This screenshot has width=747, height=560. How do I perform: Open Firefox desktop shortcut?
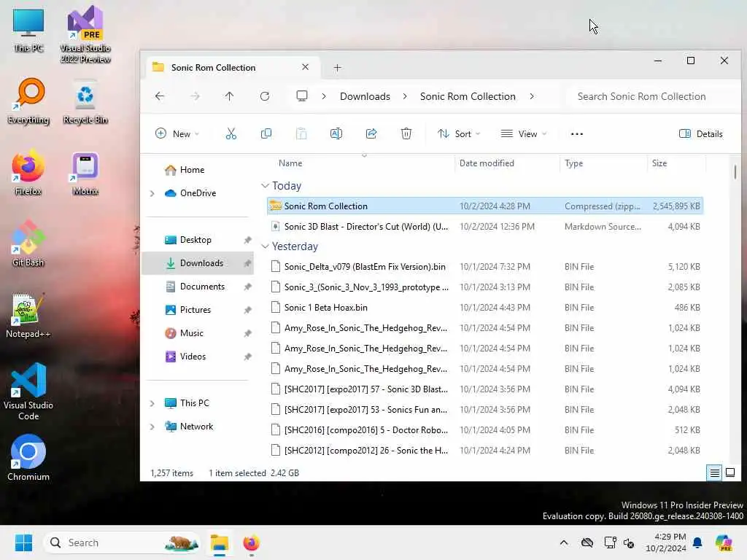coord(28,173)
